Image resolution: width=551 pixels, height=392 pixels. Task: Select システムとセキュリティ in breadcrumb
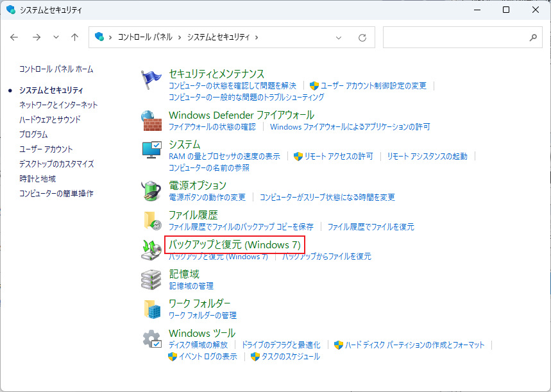coord(218,37)
